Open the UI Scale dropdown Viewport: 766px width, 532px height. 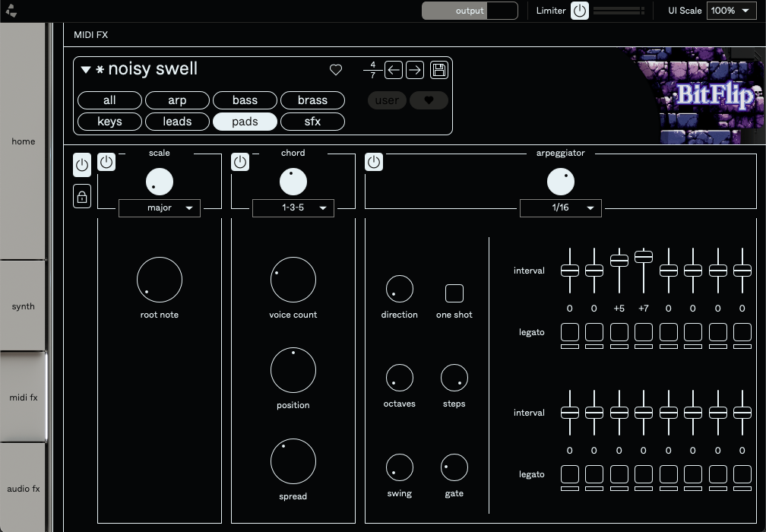[731, 11]
